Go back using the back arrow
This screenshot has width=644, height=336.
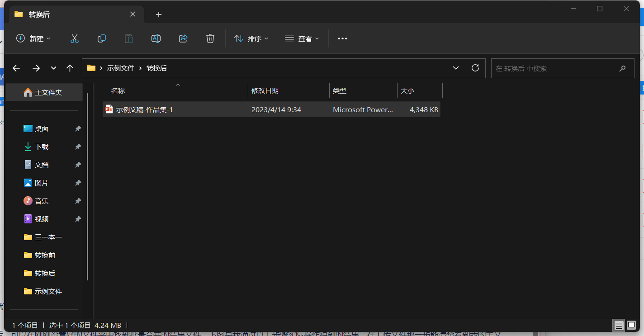click(x=16, y=68)
